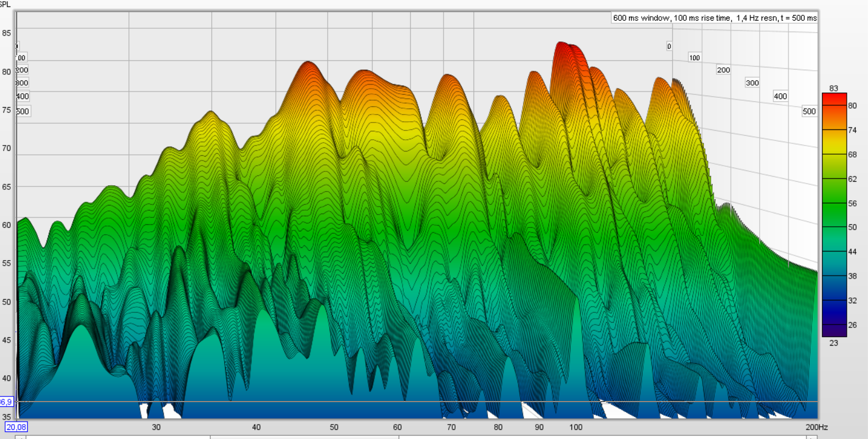
Task: Click the '83' maximum value above the color scale
Action: pos(833,88)
